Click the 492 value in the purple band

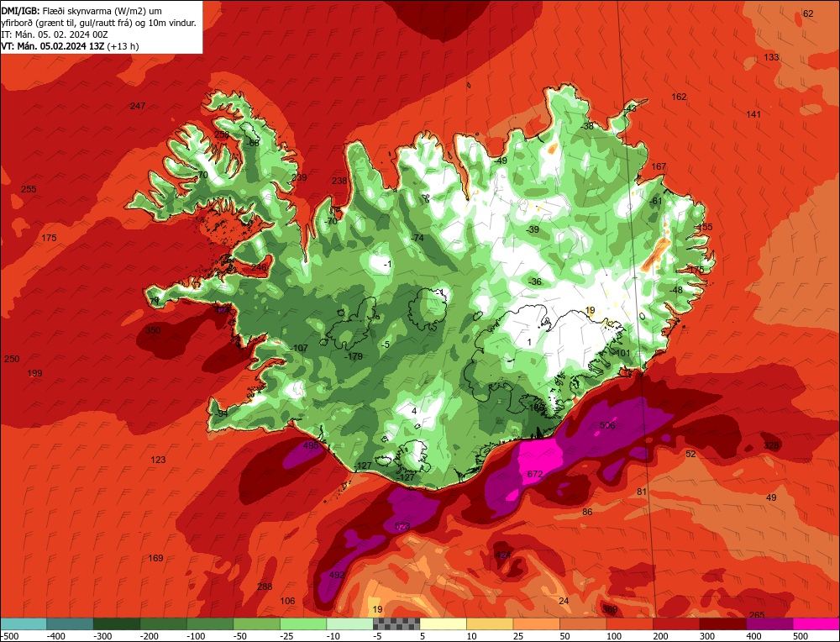coord(337,575)
